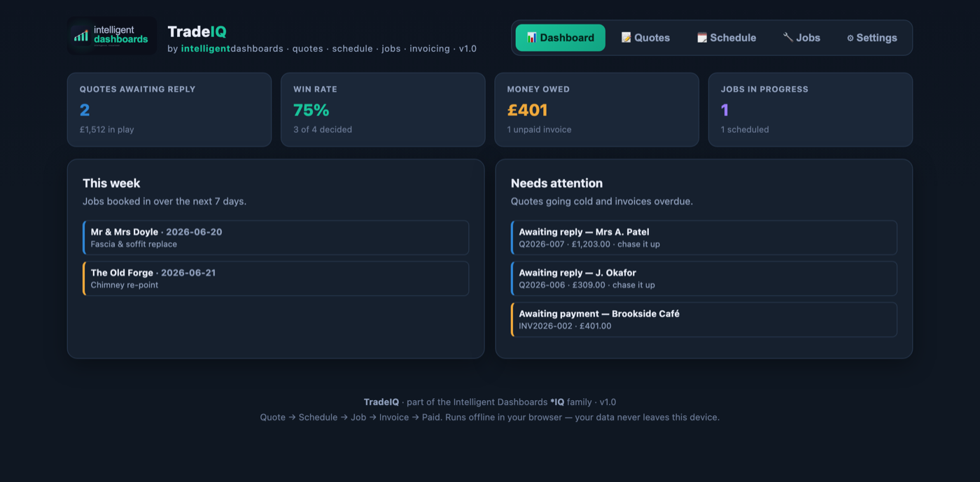This screenshot has width=980, height=482.
Task: Click the '3 of 4 decided' text
Action: tap(323, 129)
